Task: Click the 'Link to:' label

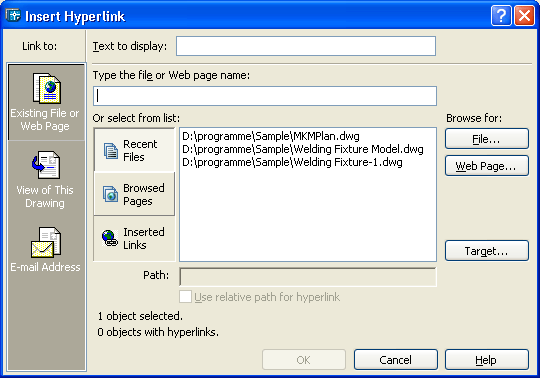Action: pos(40,46)
